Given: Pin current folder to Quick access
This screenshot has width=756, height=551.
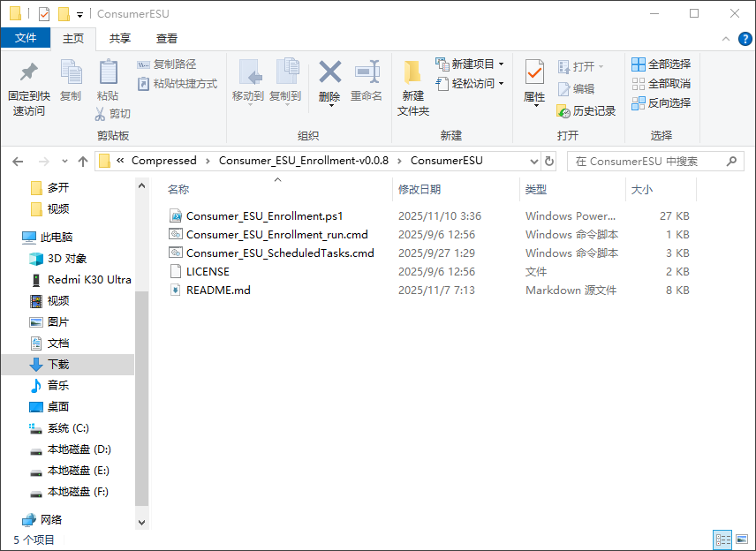Looking at the screenshot, I should pos(27,84).
